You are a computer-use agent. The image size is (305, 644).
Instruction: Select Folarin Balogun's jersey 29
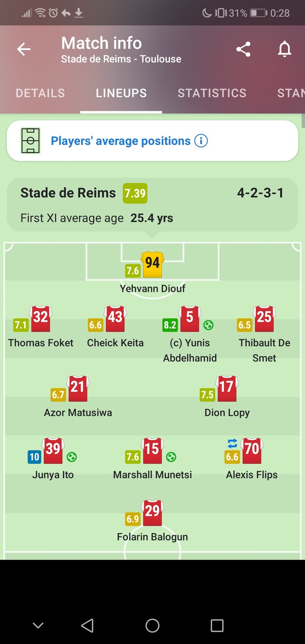pyautogui.click(x=152, y=512)
